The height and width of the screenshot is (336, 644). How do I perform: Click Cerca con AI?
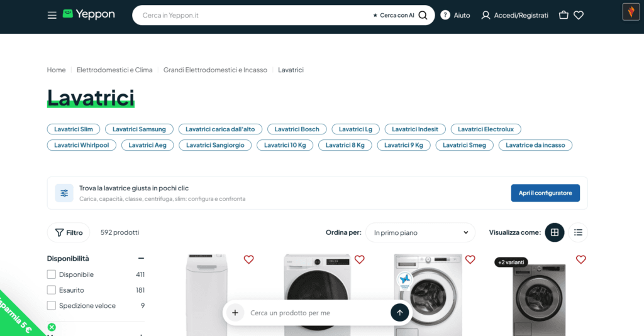point(394,15)
